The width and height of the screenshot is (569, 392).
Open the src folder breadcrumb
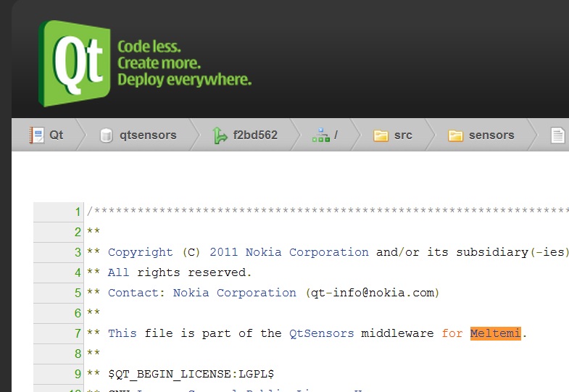(403, 135)
